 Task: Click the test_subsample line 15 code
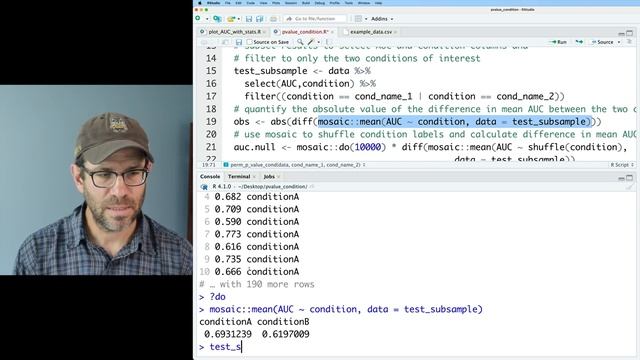click(302, 71)
